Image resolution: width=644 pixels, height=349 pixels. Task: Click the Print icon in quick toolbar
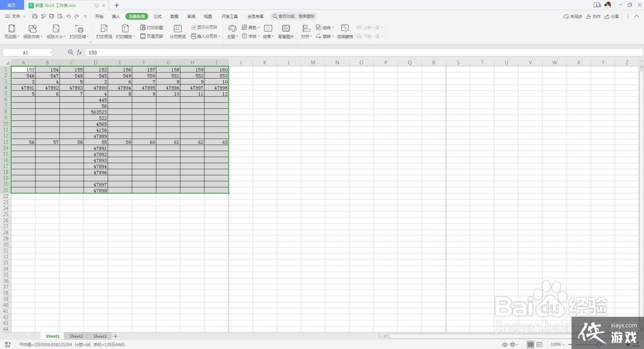(x=52, y=17)
